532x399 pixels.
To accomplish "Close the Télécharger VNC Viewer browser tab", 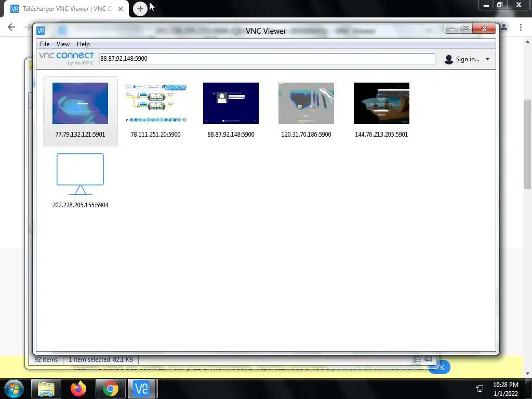I will pyautogui.click(x=121, y=9).
